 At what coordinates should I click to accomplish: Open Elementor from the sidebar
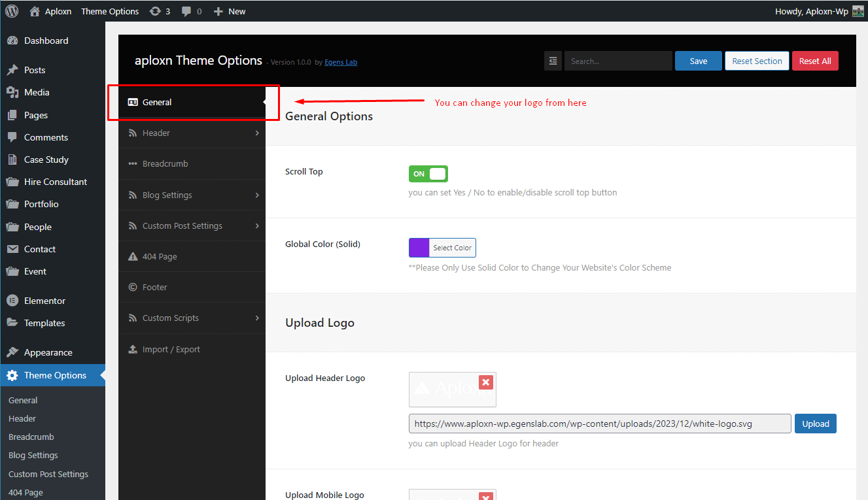(x=44, y=301)
